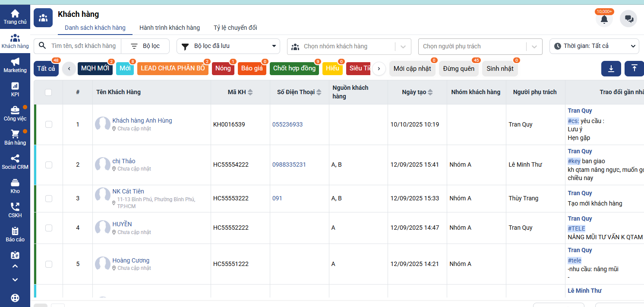Open the CSKH phone icon

[x=15, y=207]
